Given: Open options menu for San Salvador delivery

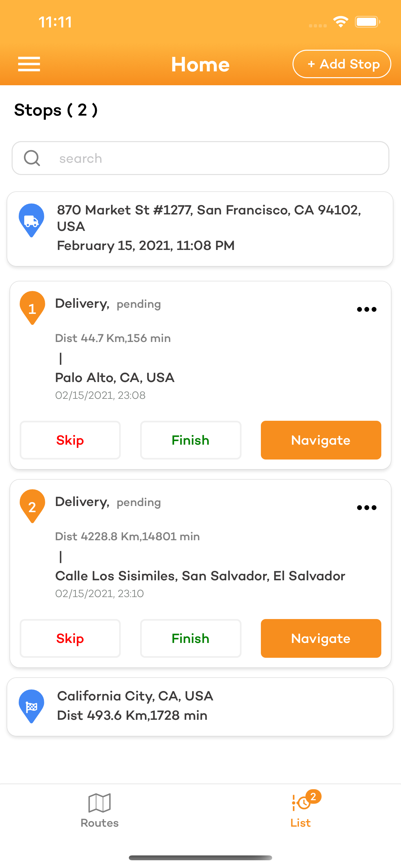Looking at the screenshot, I should [x=367, y=507].
